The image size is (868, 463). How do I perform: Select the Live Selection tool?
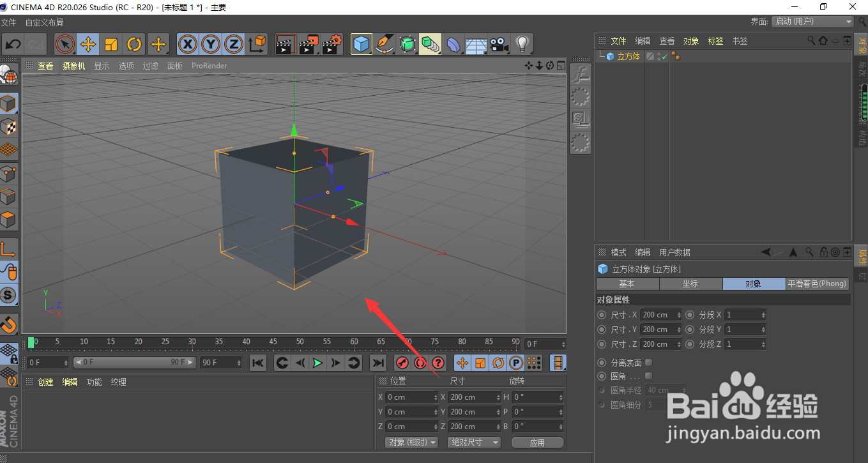[65, 44]
